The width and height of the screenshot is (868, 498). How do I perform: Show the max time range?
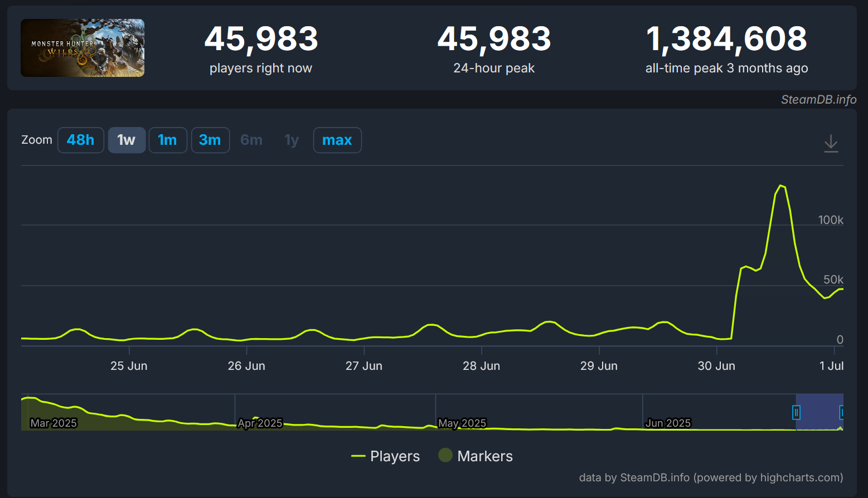coord(337,140)
